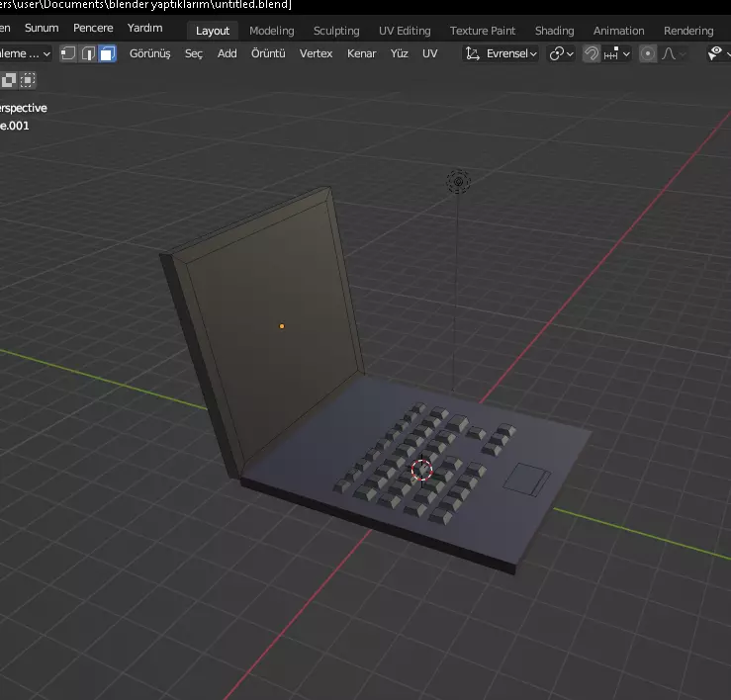Switch to the Modeling workspace tab
The height and width of the screenshot is (700, 731).
point(272,31)
